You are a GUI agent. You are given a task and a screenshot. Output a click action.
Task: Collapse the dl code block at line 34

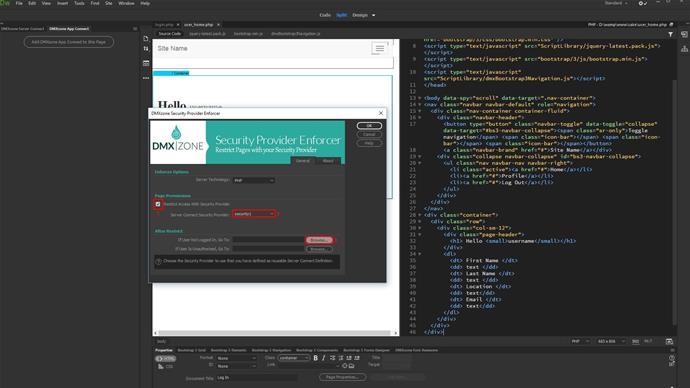[419, 254]
